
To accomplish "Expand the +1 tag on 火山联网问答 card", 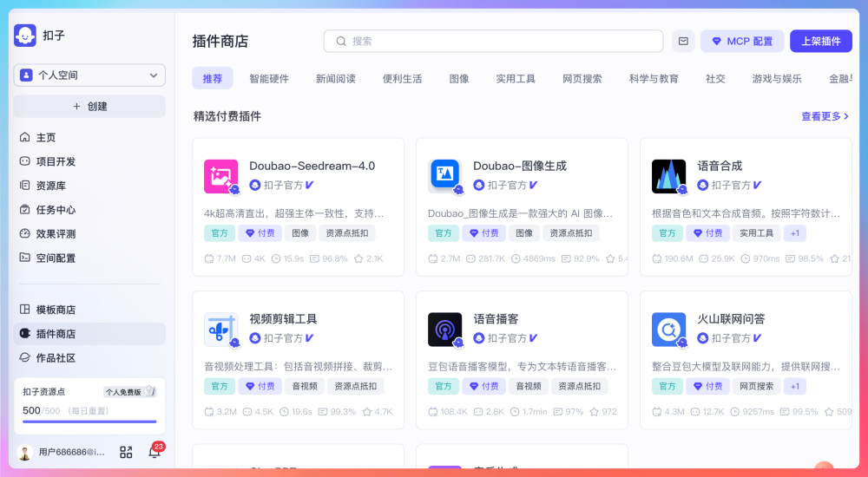I will click(794, 386).
